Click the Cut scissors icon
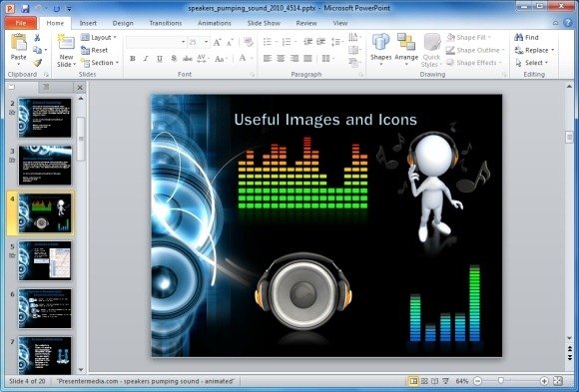 pyautogui.click(x=37, y=37)
